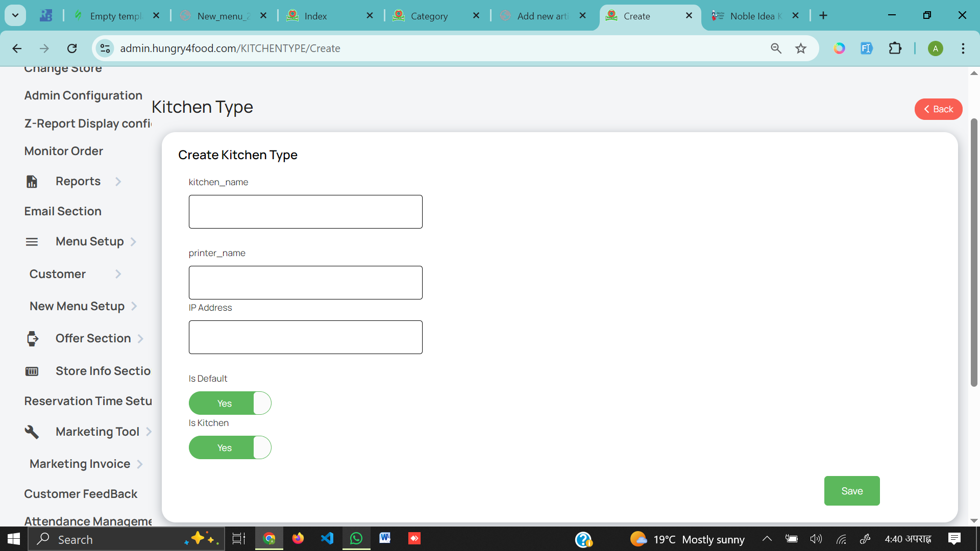This screenshot has height=551, width=980.
Task: Expand the Reports submenu chevron
Action: 118,182
